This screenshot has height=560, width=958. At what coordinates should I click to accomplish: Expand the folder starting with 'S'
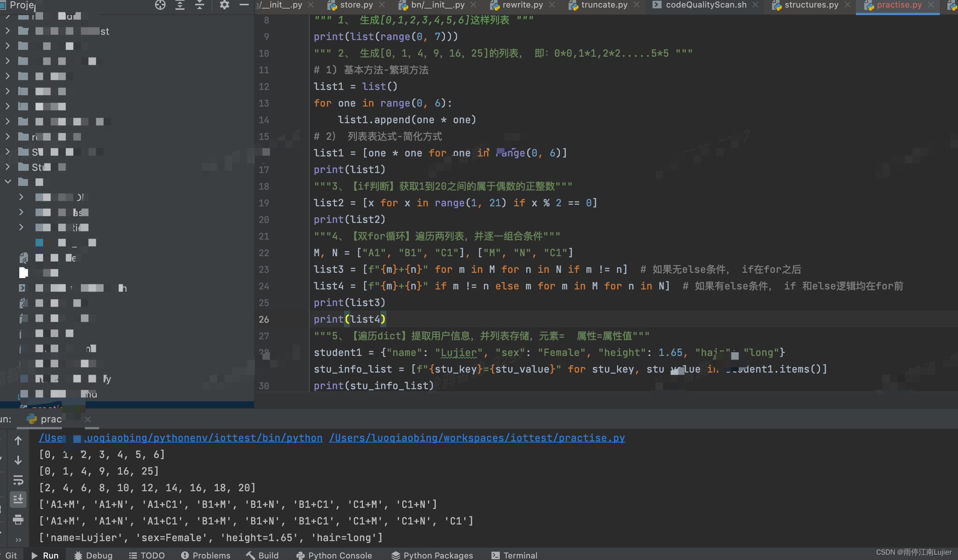8,151
